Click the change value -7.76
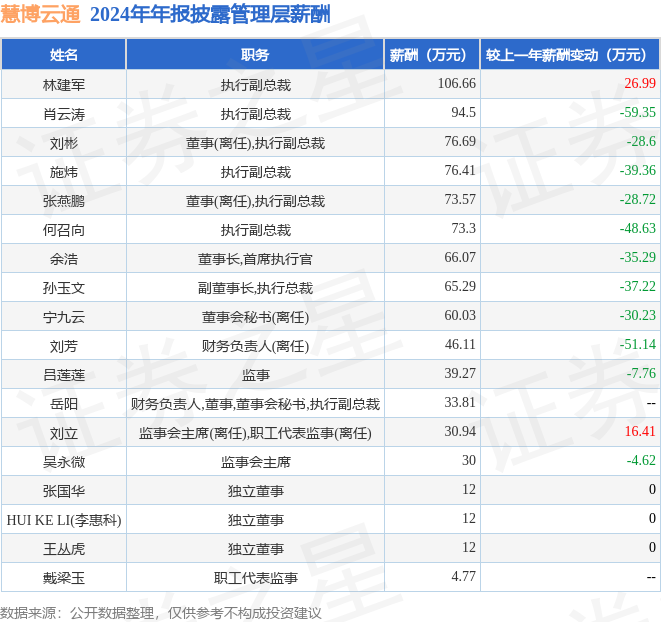 click(641, 373)
